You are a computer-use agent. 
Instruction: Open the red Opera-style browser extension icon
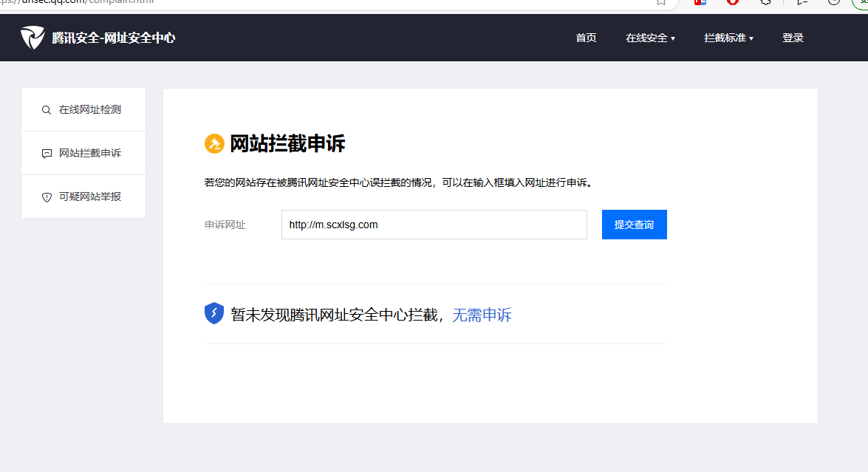732,2
